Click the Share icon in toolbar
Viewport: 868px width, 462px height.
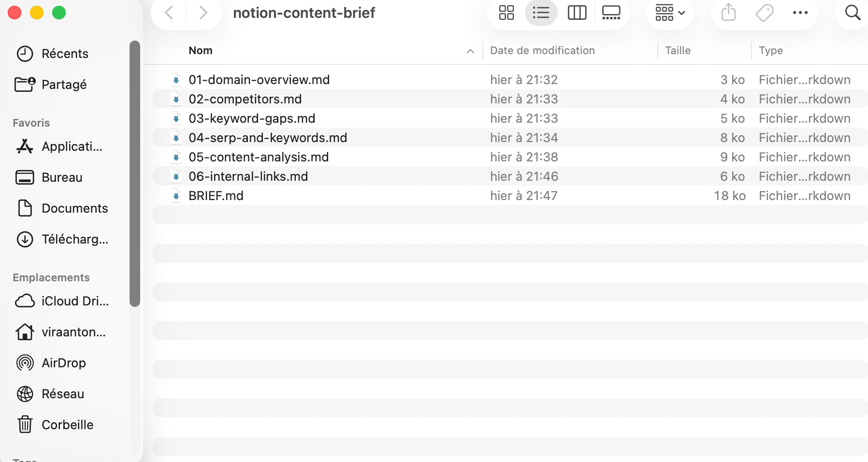728,13
